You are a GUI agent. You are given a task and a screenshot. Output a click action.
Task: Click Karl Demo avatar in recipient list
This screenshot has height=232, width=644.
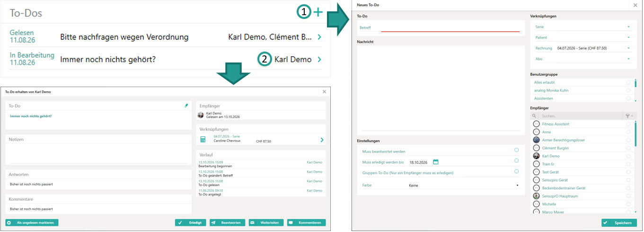(x=536, y=156)
